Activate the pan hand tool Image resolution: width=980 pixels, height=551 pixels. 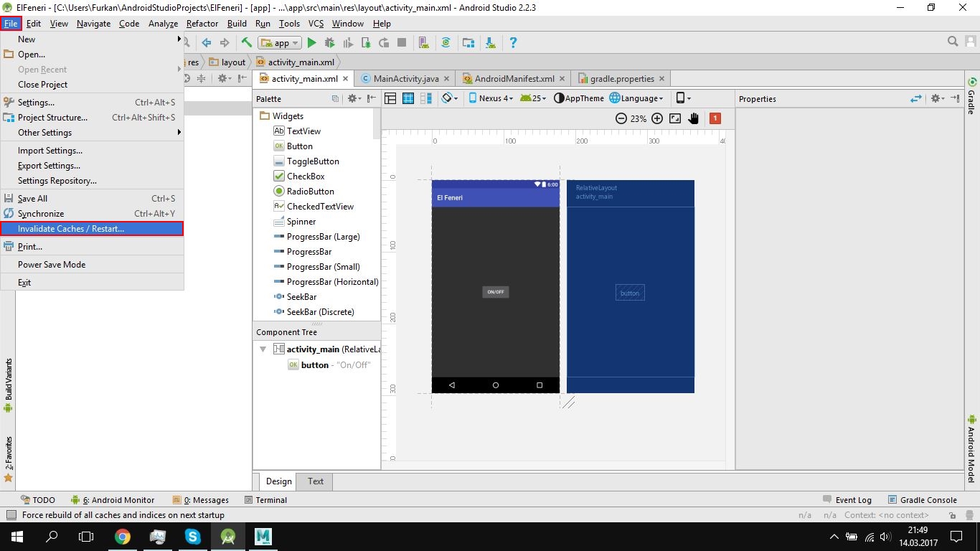(x=693, y=118)
